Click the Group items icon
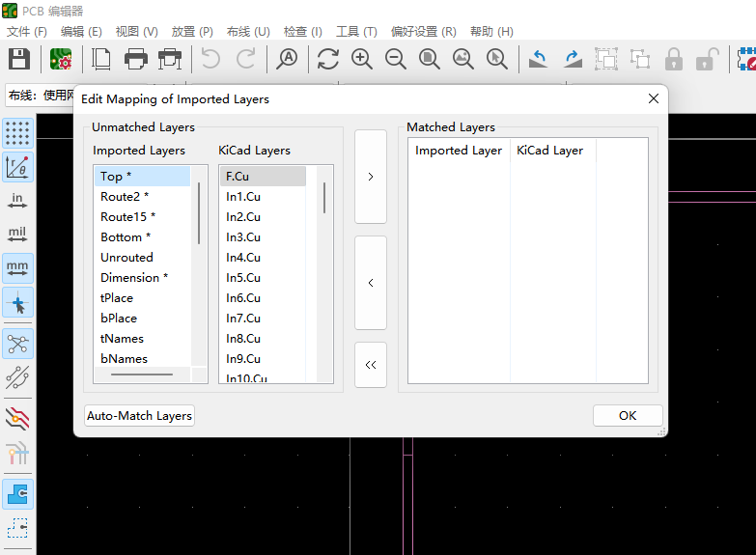This screenshot has width=756, height=555. (606, 59)
